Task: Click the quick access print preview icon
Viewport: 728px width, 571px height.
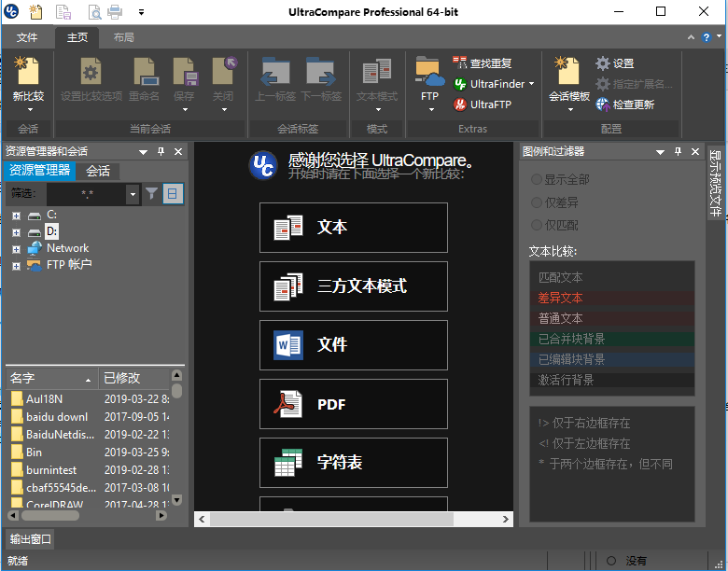Action: [x=94, y=11]
